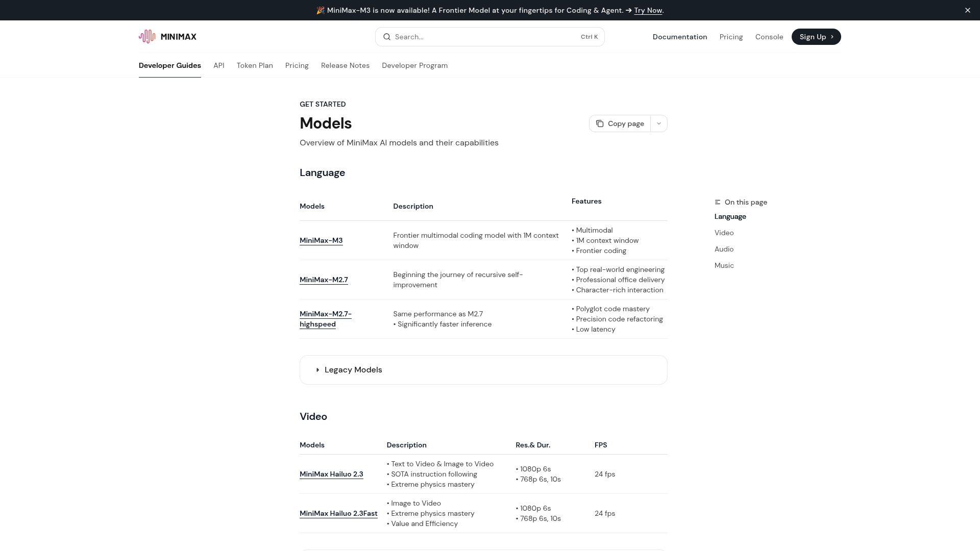This screenshot has width=980, height=551.
Task: Focus the Search input field
Action: point(490,37)
